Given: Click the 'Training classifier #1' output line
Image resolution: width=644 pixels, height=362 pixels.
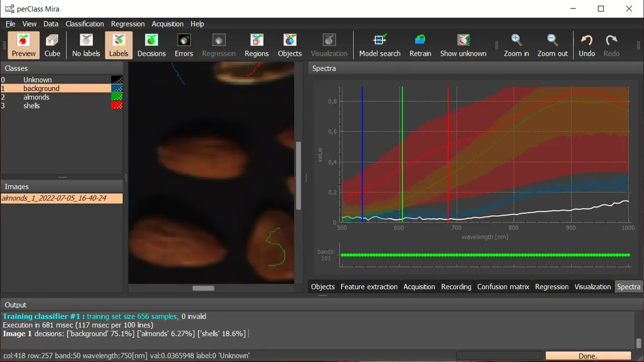Looking at the screenshot, I should point(104,316).
